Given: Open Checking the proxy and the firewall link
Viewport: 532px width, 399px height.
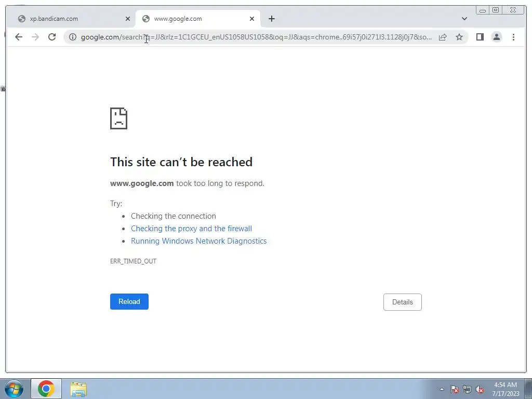Looking at the screenshot, I should click(x=191, y=229).
